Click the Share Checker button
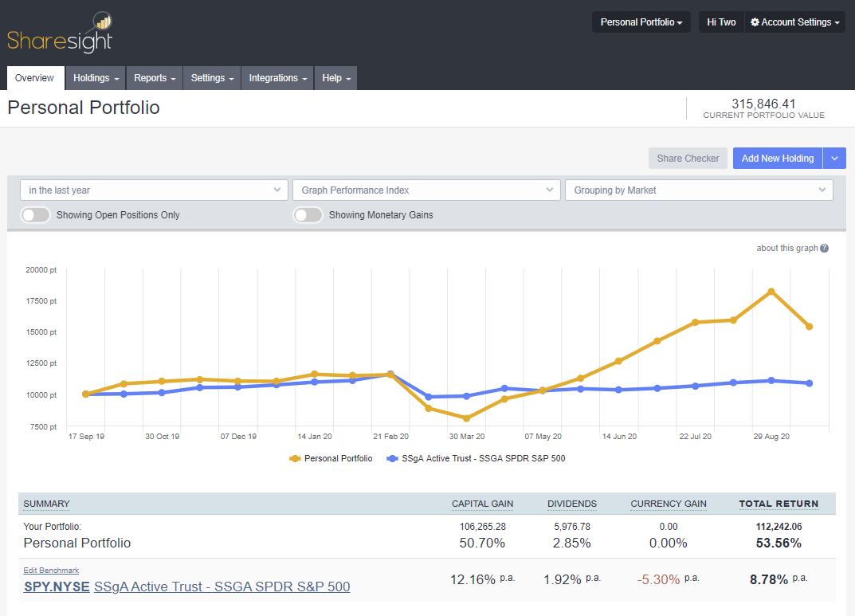The width and height of the screenshot is (855, 616). pyautogui.click(x=688, y=158)
